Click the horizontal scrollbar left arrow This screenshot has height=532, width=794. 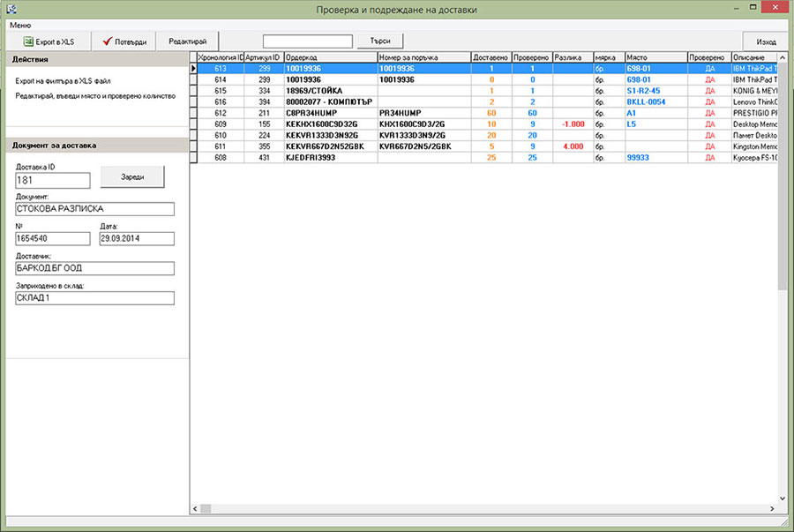(195, 509)
